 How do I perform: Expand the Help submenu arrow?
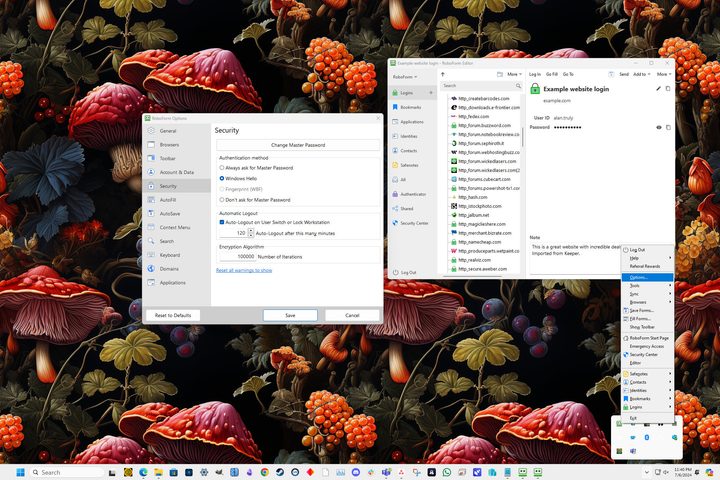point(670,258)
